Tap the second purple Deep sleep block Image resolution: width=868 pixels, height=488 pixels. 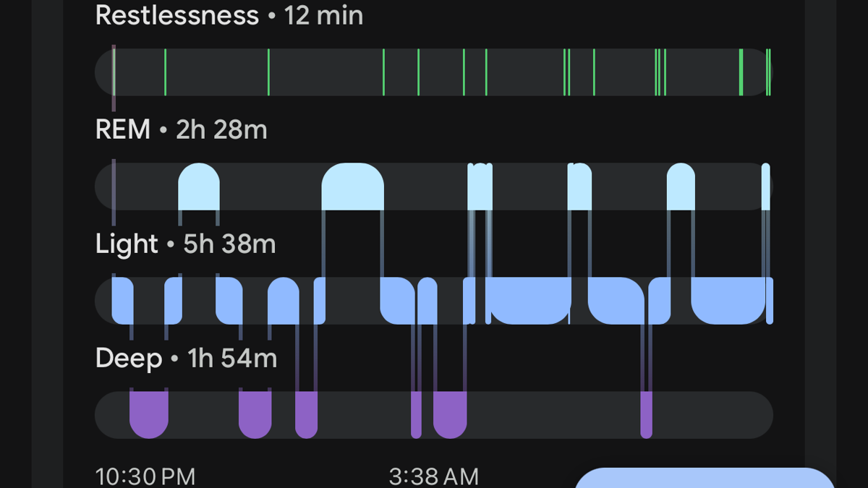click(x=255, y=414)
